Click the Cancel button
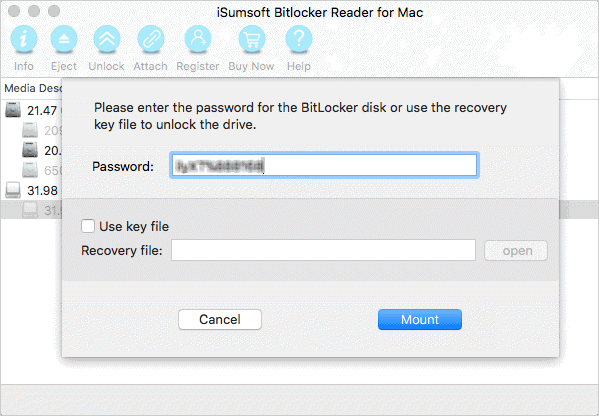Viewport: 599px width, 416px height. click(220, 319)
